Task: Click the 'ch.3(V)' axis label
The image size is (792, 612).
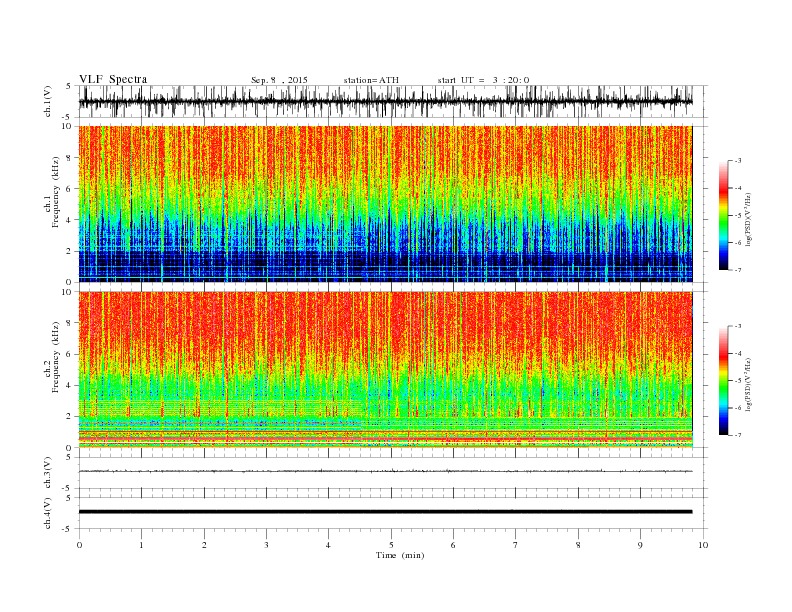Action: tap(48, 473)
